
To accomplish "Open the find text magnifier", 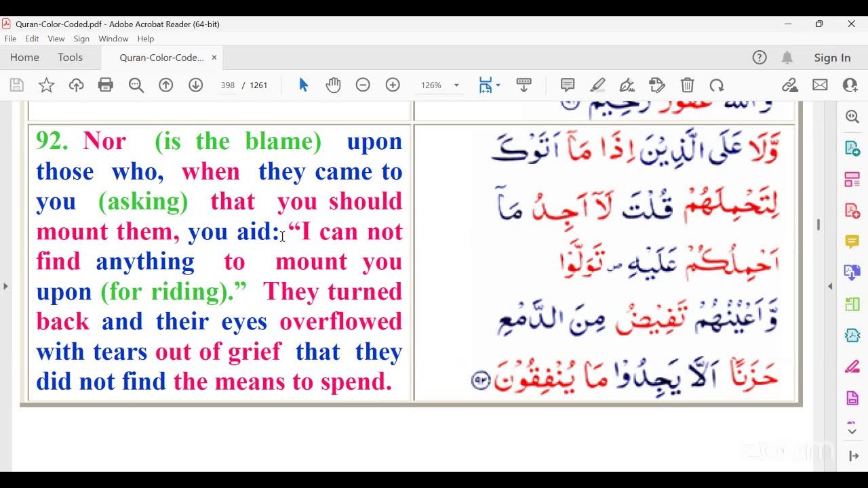I will [136, 85].
